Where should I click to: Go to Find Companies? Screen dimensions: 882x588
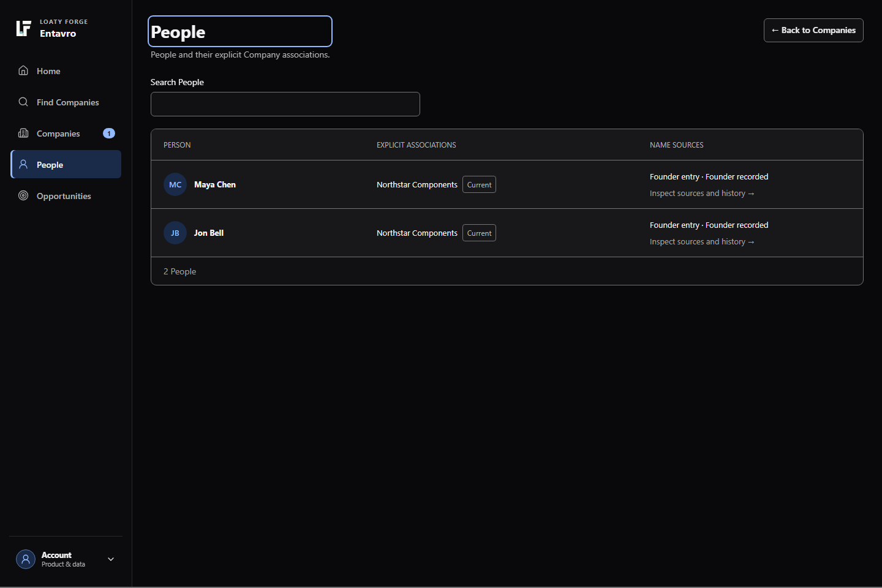[66, 102]
